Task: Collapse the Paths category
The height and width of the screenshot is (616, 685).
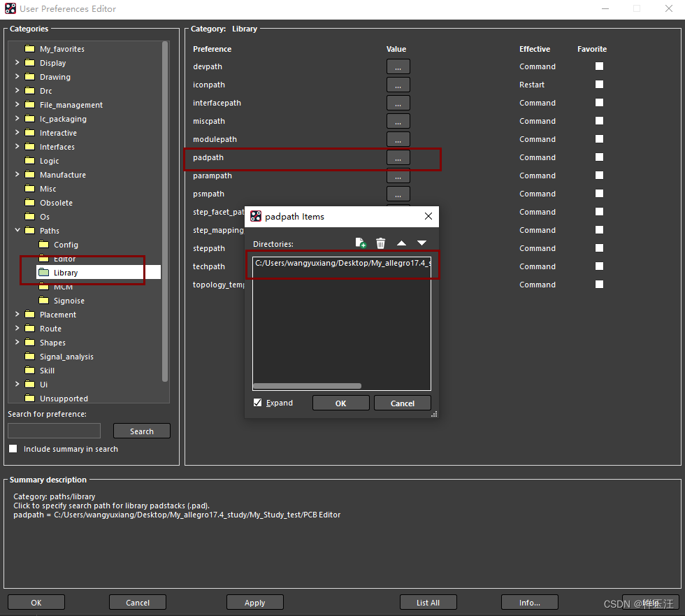Action: point(17,231)
